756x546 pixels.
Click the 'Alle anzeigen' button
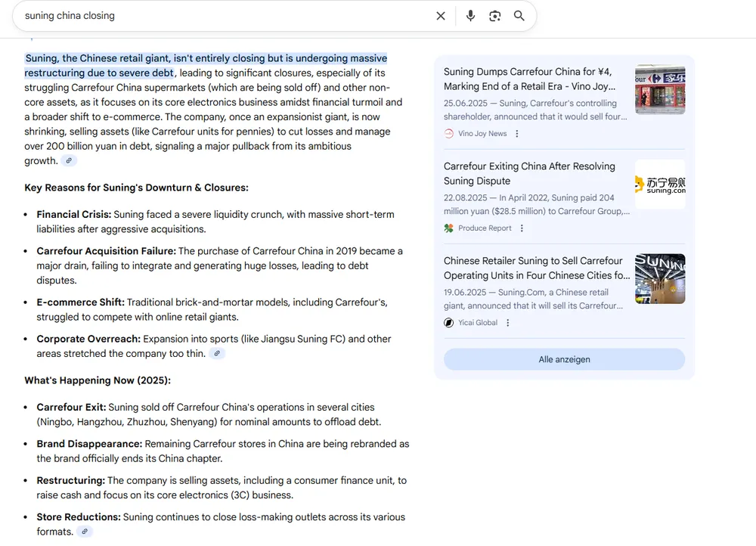pyautogui.click(x=564, y=359)
